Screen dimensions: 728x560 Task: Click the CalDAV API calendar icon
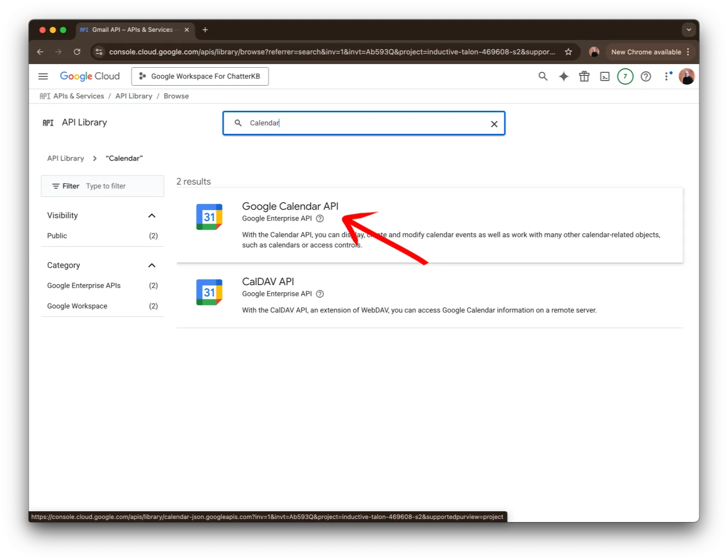pyautogui.click(x=209, y=292)
